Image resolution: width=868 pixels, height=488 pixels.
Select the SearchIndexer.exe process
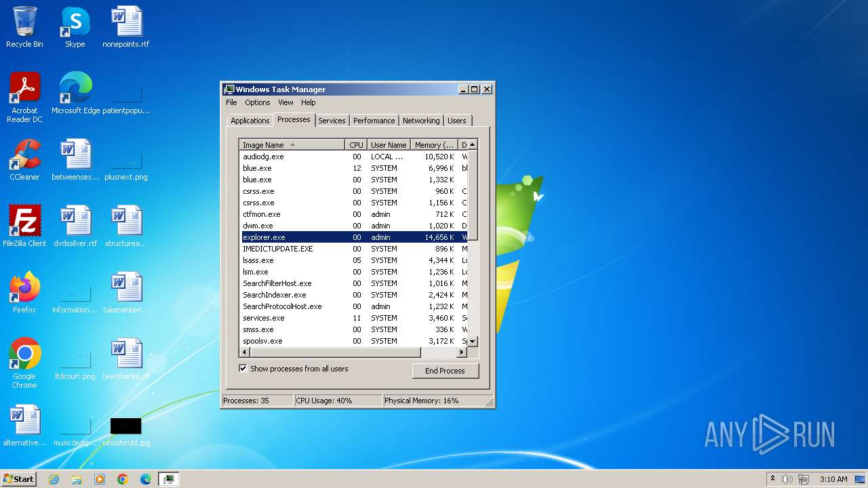click(x=355, y=295)
